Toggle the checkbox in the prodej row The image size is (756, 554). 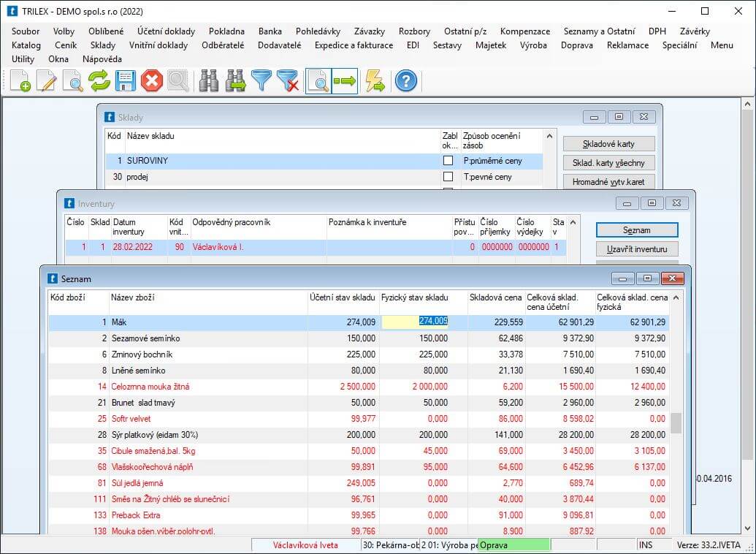pyautogui.click(x=448, y=177)
